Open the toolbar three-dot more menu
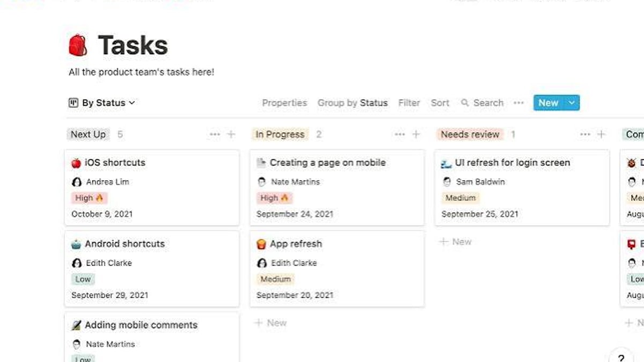The image size is (644, 362). pyautogui.click(x=518, y=102)
